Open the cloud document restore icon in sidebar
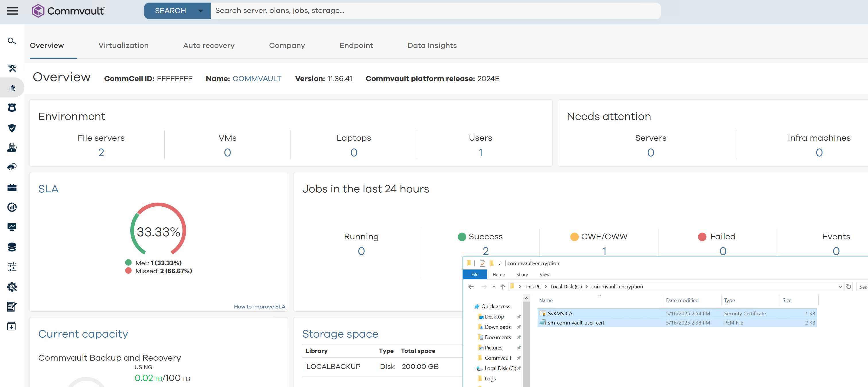868x387 pixels. click(12, 147)
